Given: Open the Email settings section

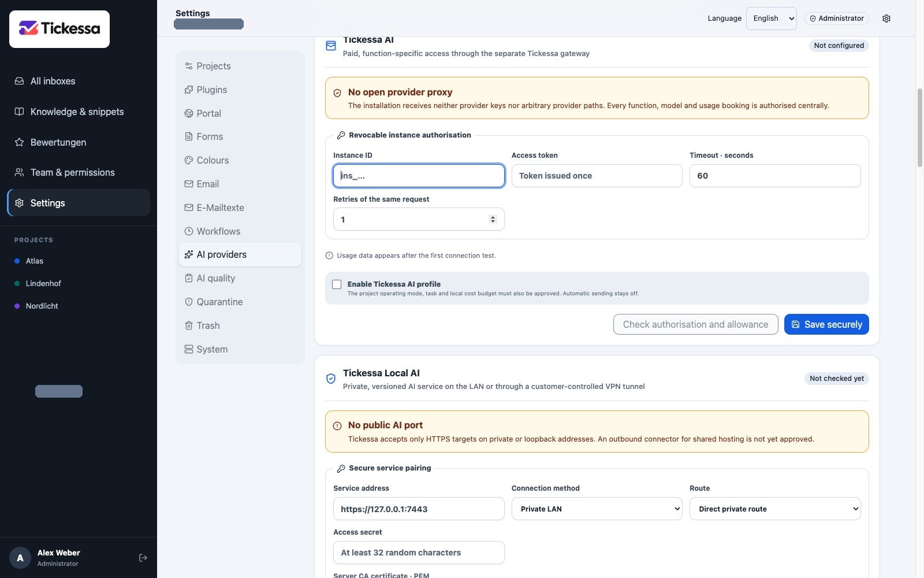Looking at the screenshot, I should pyautogui.click(x=240, y=184).
